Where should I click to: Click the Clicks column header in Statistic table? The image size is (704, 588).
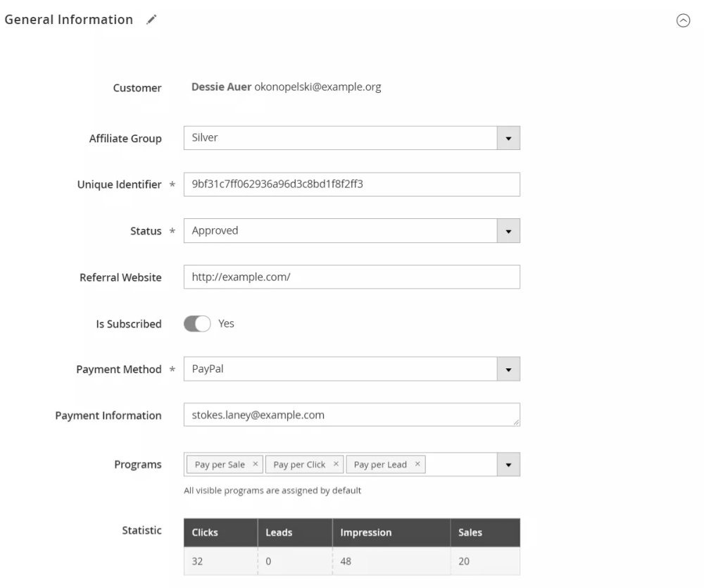coord(205,533)
